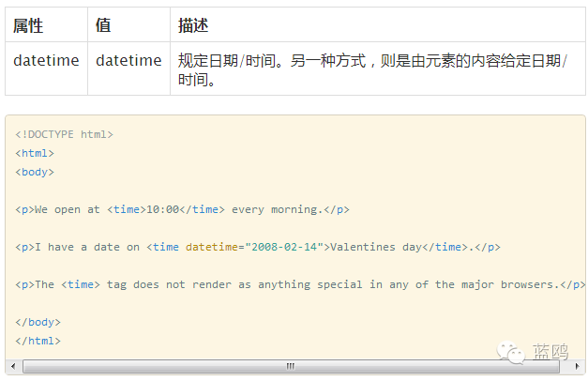
Task: Click the right scroll arrow of the code box
Action: click(577, 366)
